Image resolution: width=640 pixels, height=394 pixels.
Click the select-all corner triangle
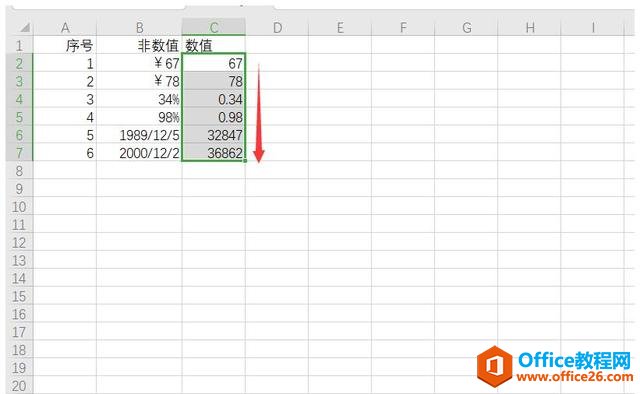click(x=25, y=28)
